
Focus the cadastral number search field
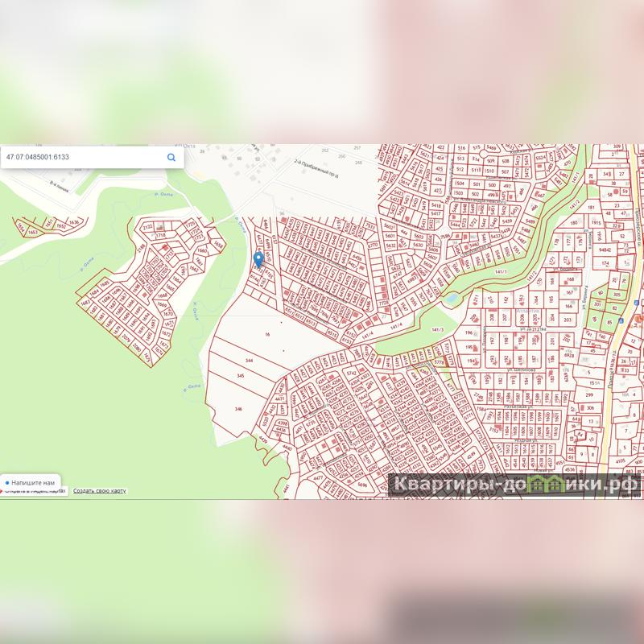click(84, 157)
